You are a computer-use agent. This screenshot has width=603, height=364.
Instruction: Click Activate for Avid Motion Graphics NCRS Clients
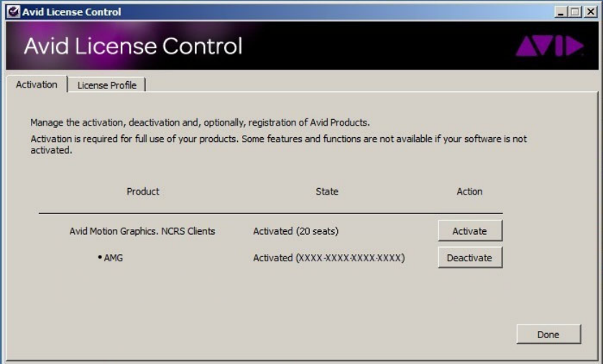(x=470, y=230)
